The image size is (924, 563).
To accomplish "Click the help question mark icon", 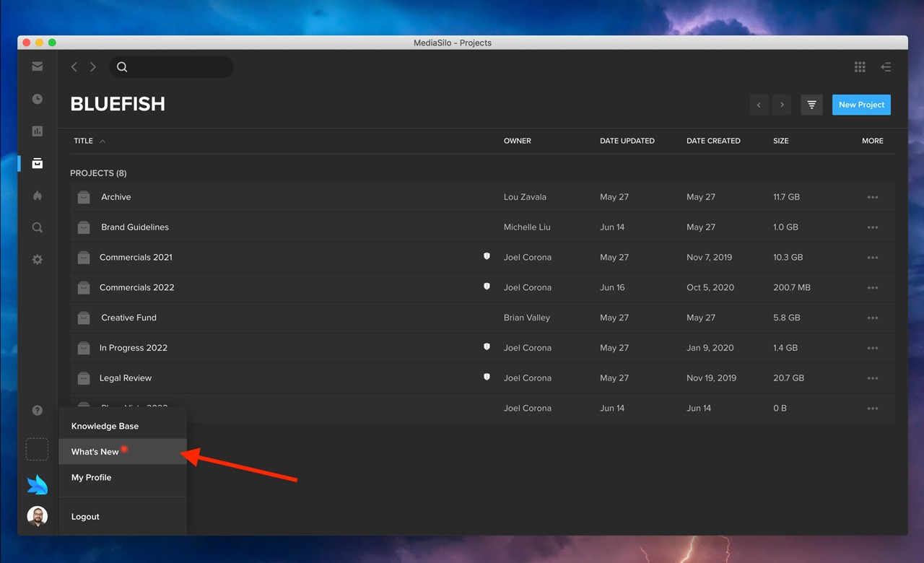I will coord(38,411).
